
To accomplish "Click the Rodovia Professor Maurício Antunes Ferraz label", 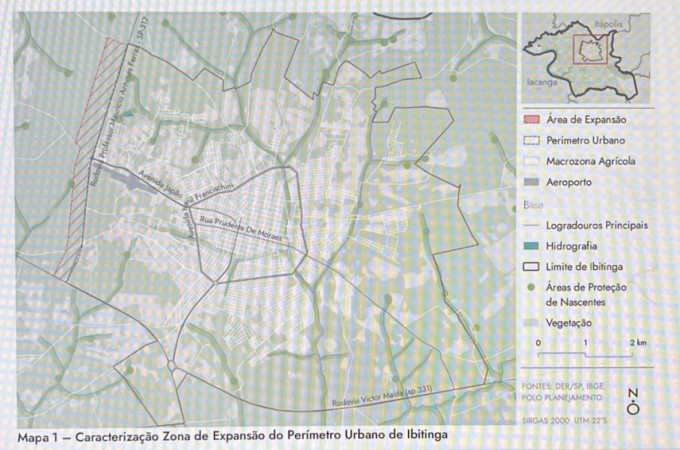I will (120, 103).
